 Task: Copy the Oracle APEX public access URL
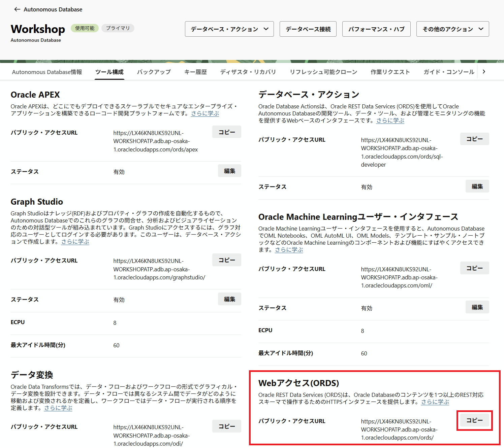pos(226,132)
